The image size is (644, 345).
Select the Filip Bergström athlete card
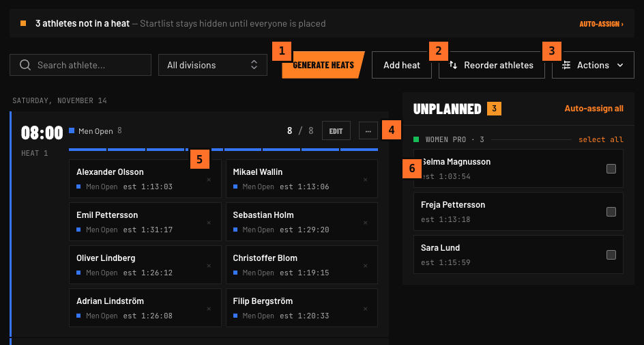click(302, 308)
